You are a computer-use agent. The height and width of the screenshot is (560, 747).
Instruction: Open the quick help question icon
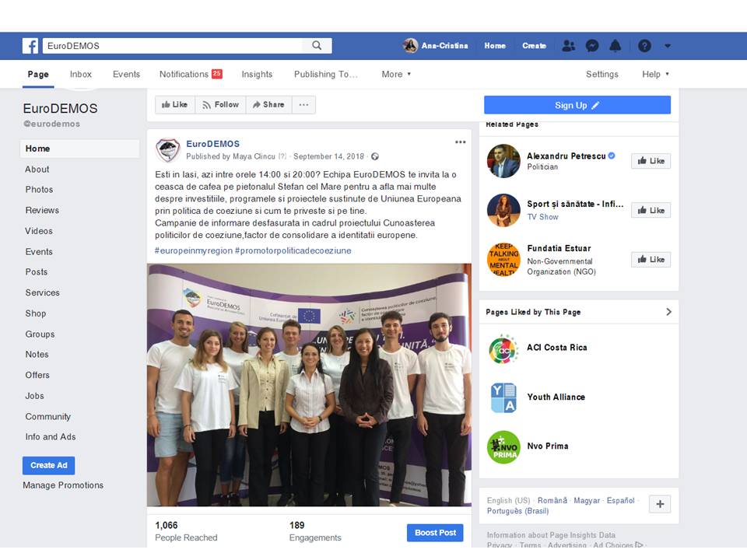pyautogui.click(x=644, y=46)
